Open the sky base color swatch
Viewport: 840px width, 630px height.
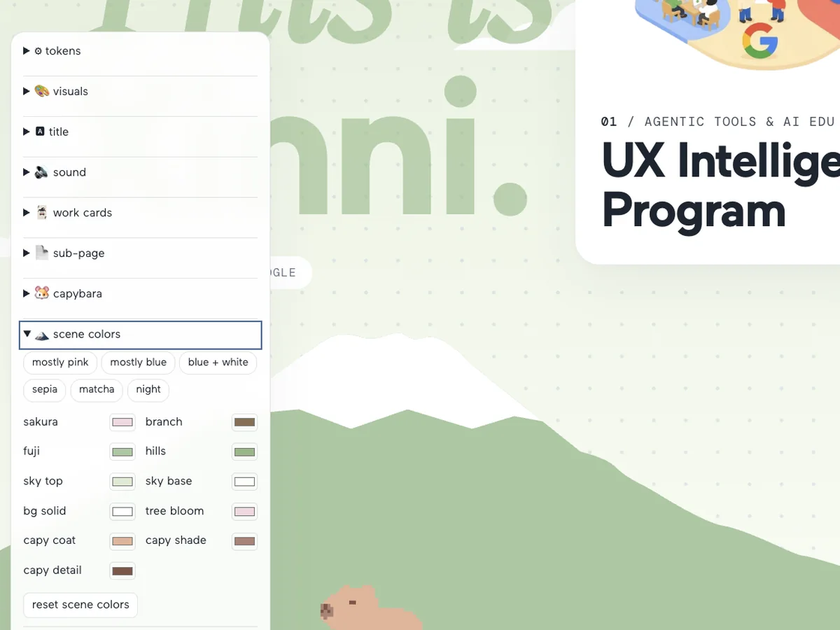pyautogui.click(x=245, y=482)
